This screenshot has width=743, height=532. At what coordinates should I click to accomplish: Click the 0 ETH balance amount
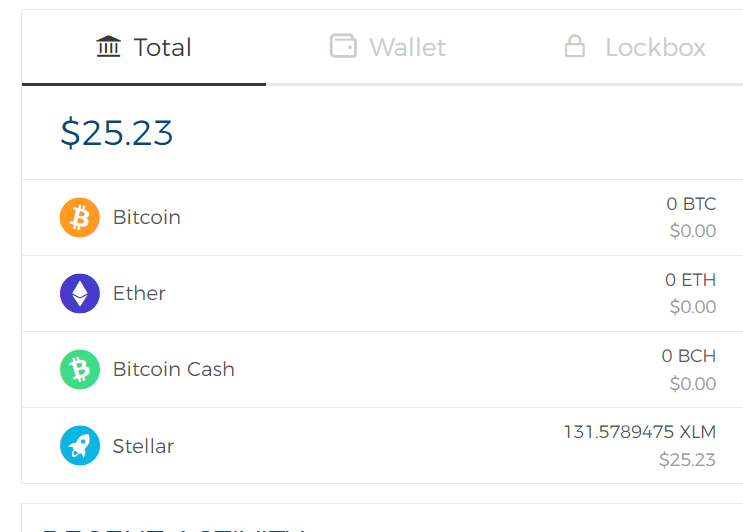point(690,280)
